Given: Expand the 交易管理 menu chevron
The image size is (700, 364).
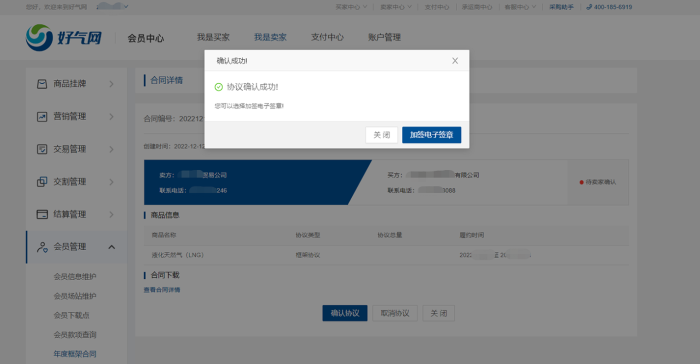Looking at the screenshot, I should pyautogui.click(x=112, y=149).
